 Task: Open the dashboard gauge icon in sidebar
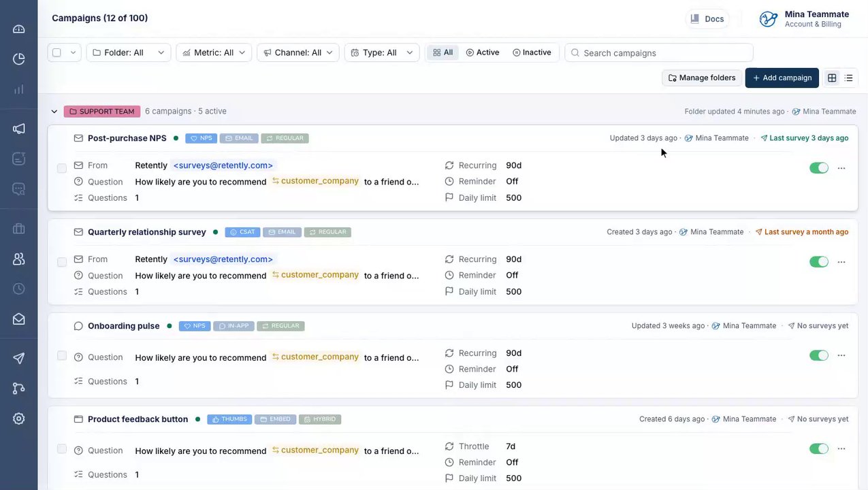[x=18, y=29]
